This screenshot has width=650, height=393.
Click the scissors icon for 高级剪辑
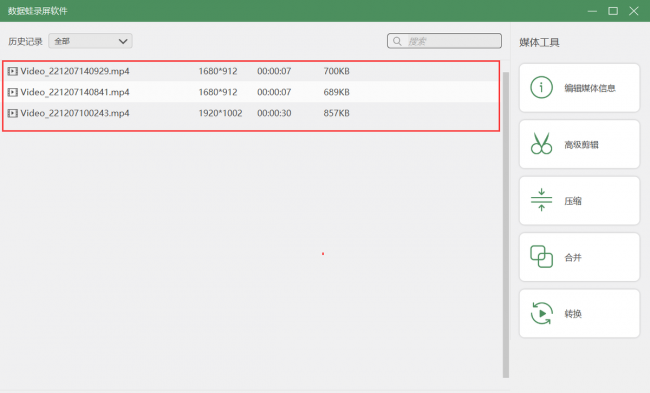pyautogui.click(x=541, y=144)
